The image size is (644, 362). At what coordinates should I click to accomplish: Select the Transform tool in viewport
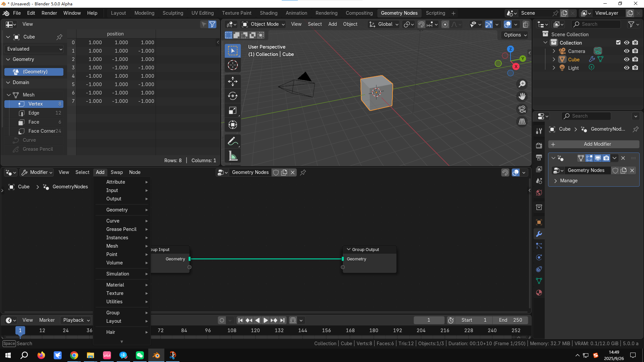[x=233, y=125]
